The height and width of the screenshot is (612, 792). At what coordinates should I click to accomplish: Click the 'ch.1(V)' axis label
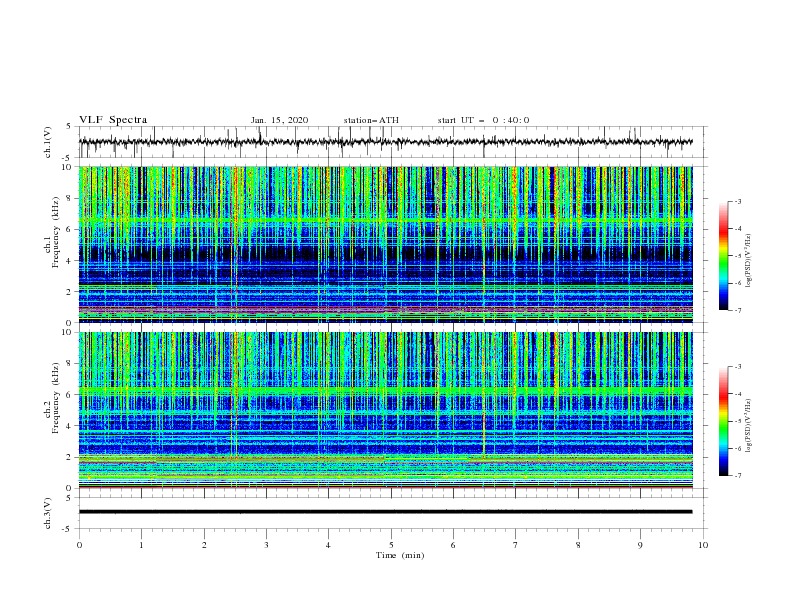tap(48, 142)
